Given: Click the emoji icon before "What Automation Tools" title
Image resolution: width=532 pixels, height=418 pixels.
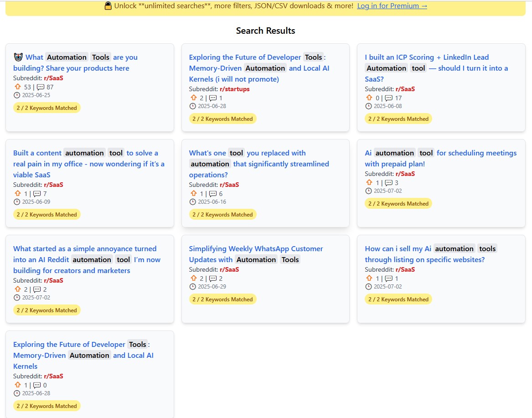Looking at the screenshot, I should pos(18,57).
